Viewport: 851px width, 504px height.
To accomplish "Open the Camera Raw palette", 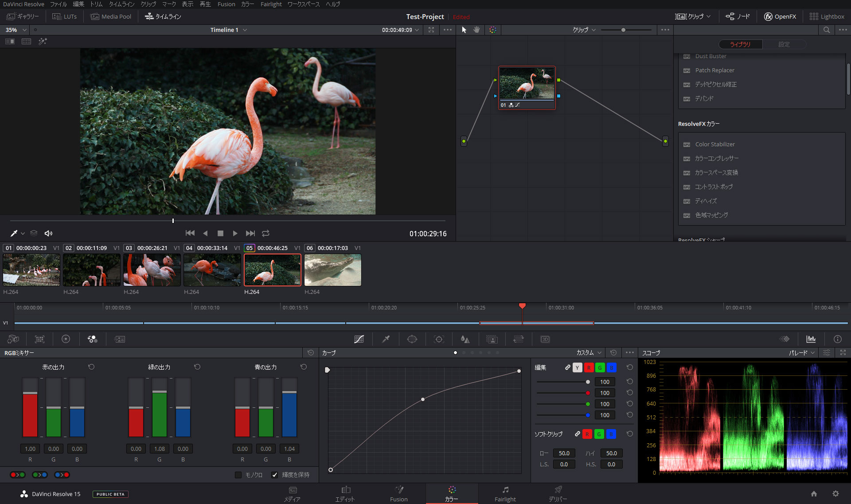I will [13, 339].
